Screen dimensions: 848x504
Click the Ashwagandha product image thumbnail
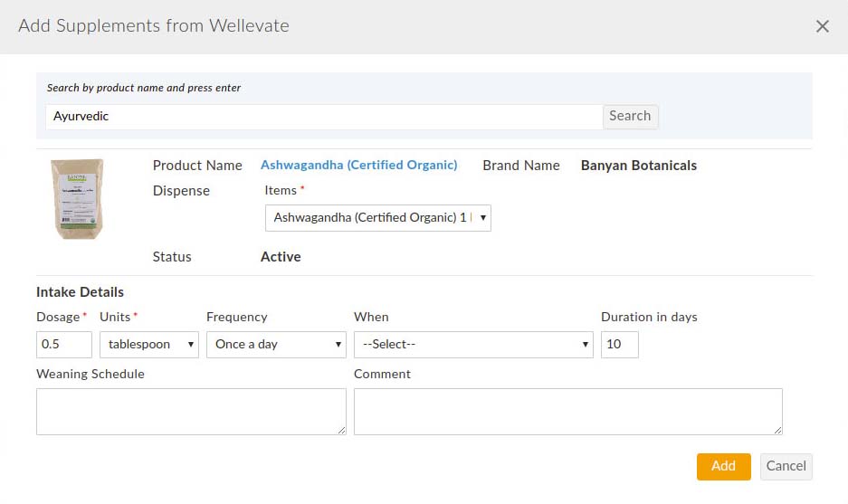[77, 198]
